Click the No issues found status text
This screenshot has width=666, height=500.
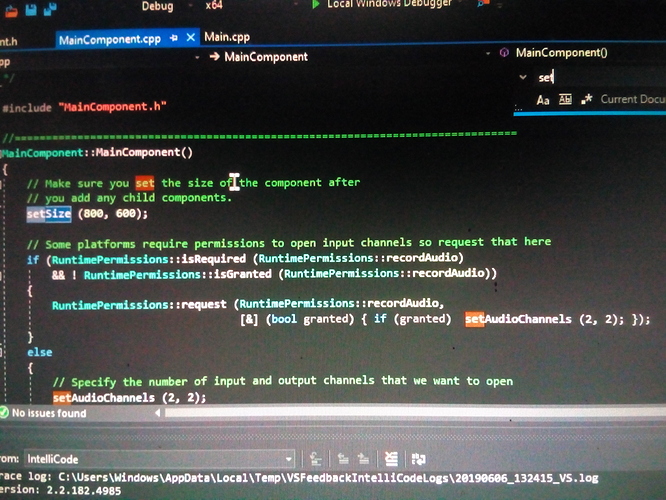click(x=49, y=413)
